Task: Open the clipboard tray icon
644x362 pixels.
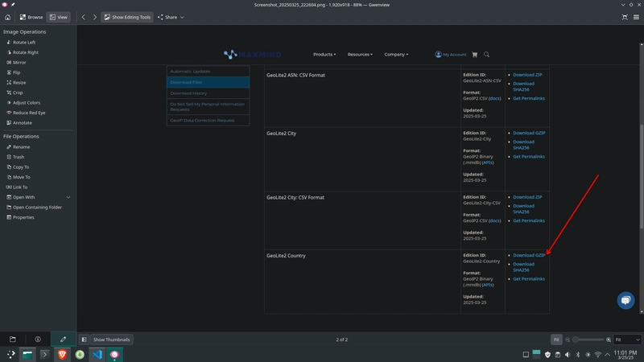Action: [558, 355]
